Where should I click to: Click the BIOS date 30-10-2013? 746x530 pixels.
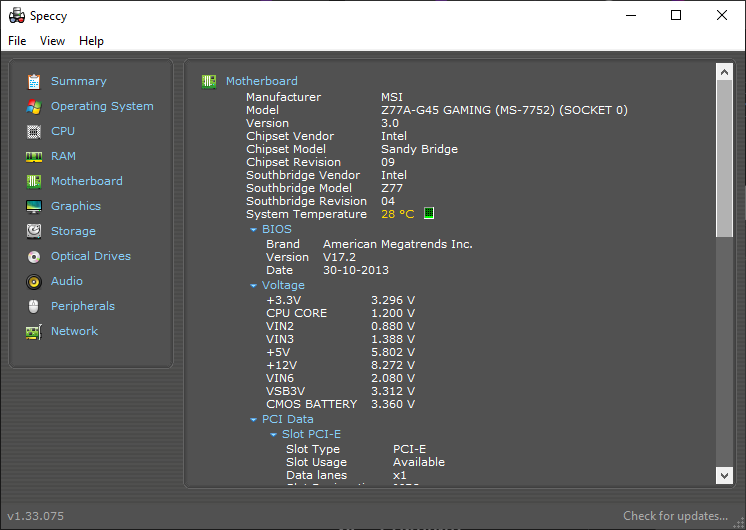356,270
